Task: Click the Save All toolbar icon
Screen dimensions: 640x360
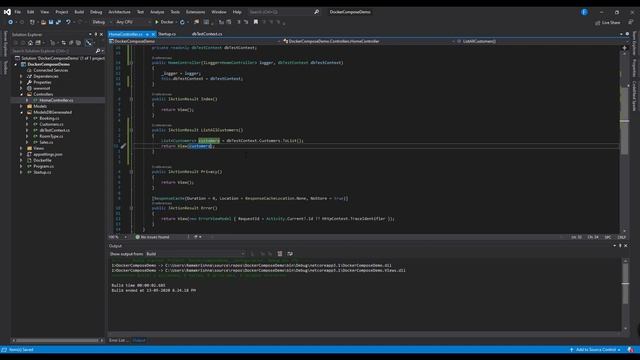Action: tap(58, 22)
